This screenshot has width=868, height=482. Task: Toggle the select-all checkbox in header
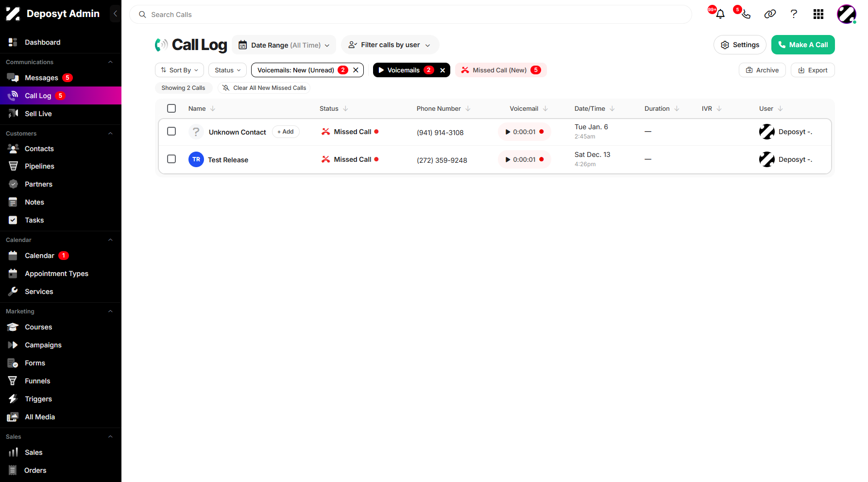pos(171,108)
